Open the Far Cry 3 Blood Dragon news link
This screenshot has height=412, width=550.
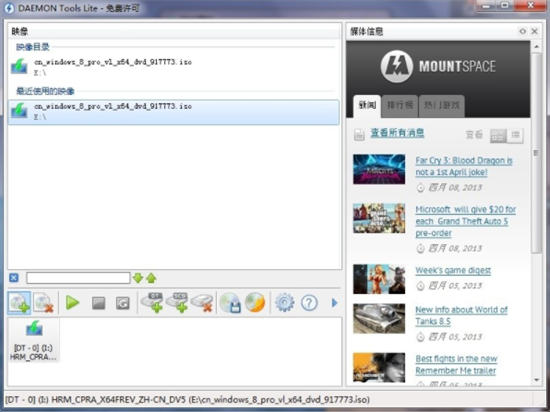tap(464, 166)
